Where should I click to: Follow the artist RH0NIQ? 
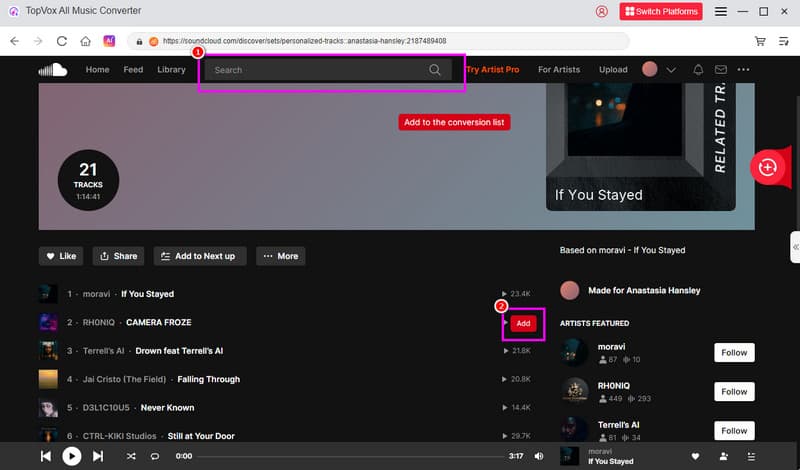(734, 392)
